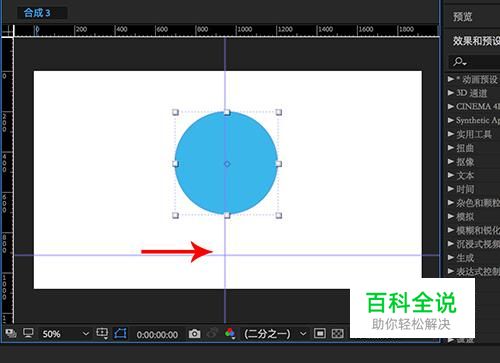Open the 50% magnification dropdown
This screenshot has width=500, height=363.
(66, 334)
